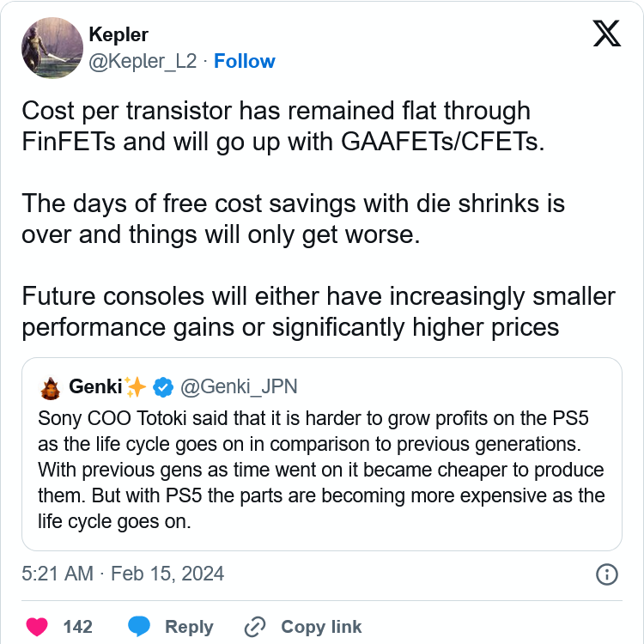The image size is (644, 644).
Task: Open the quoted Sony COO Totoki tweet
Action: pyautogui.click(x=322, y=454)
